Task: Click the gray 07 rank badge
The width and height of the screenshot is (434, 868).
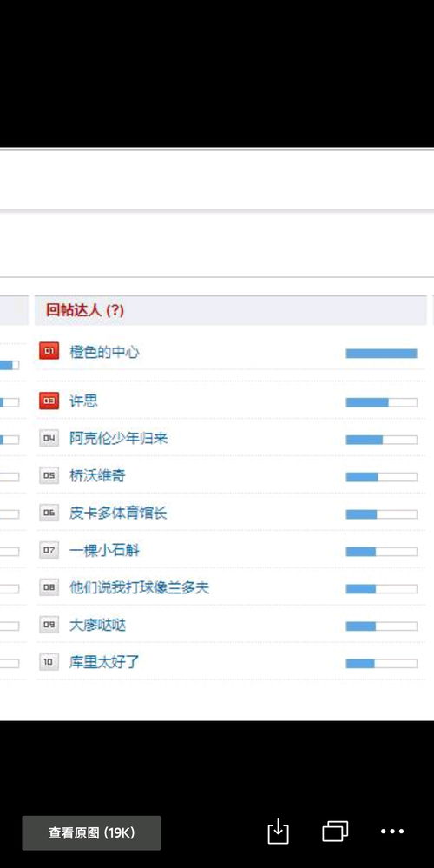Action: 49,550
